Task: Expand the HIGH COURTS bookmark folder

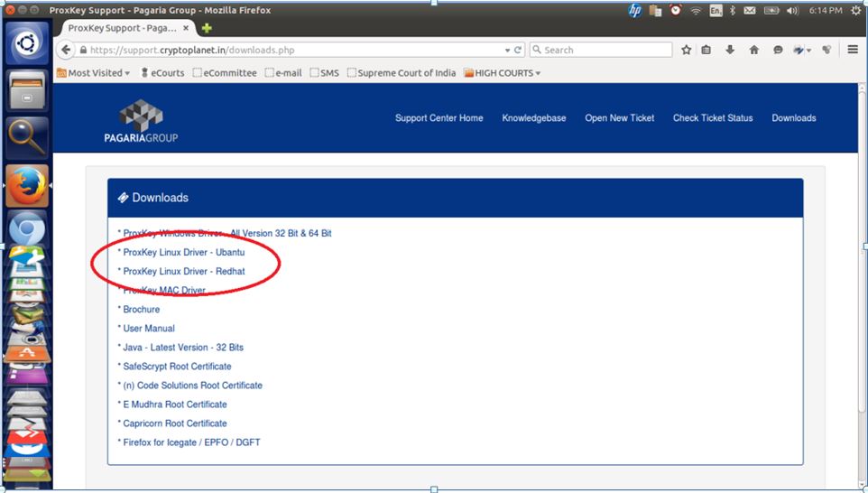Action: [x=502, y=72]
